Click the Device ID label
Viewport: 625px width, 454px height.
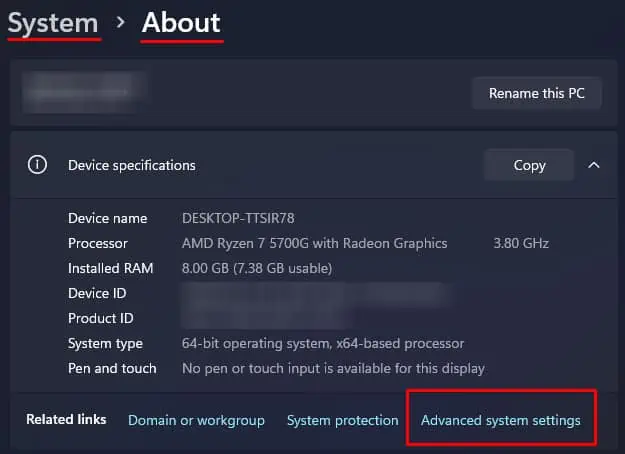coord(97,293)
